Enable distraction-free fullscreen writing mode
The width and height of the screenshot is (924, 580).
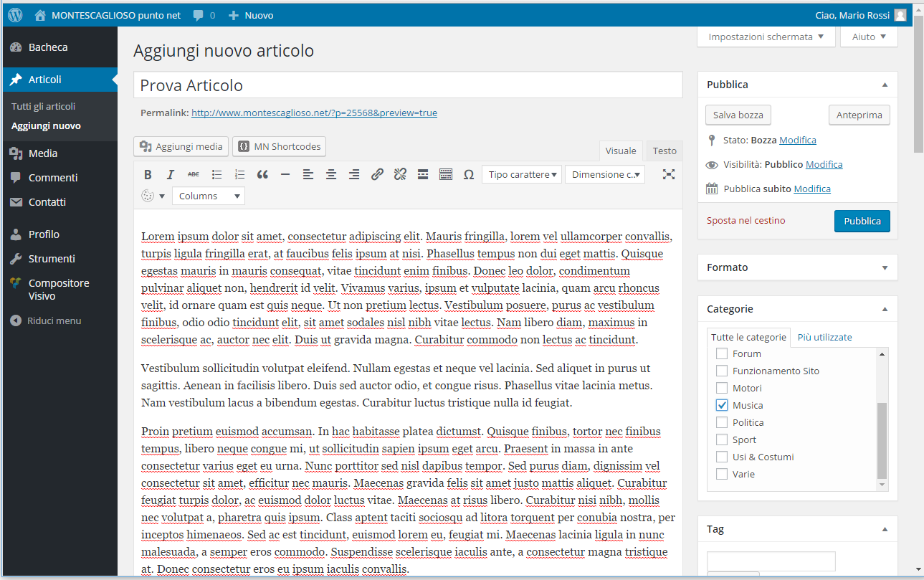click(x=668, y=174)
